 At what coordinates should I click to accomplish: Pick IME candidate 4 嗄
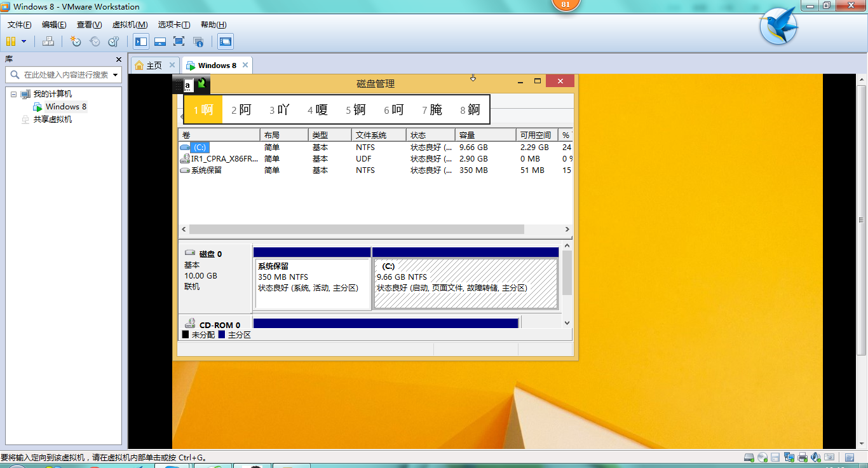(x=318, y=109)
